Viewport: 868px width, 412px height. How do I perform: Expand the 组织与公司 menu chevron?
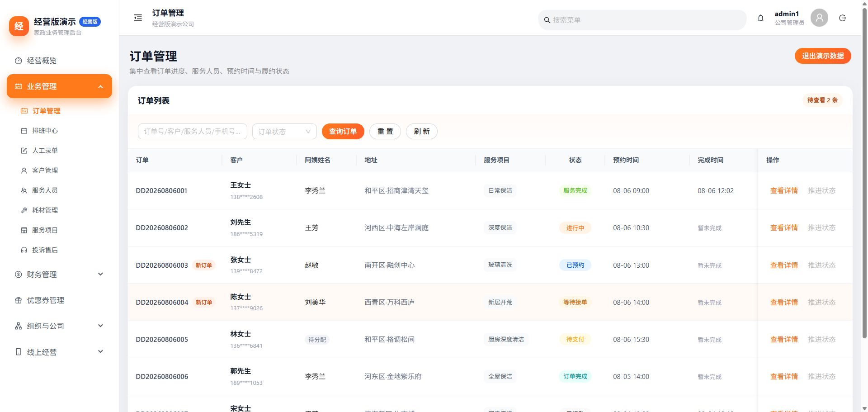(x=100, y=326)
